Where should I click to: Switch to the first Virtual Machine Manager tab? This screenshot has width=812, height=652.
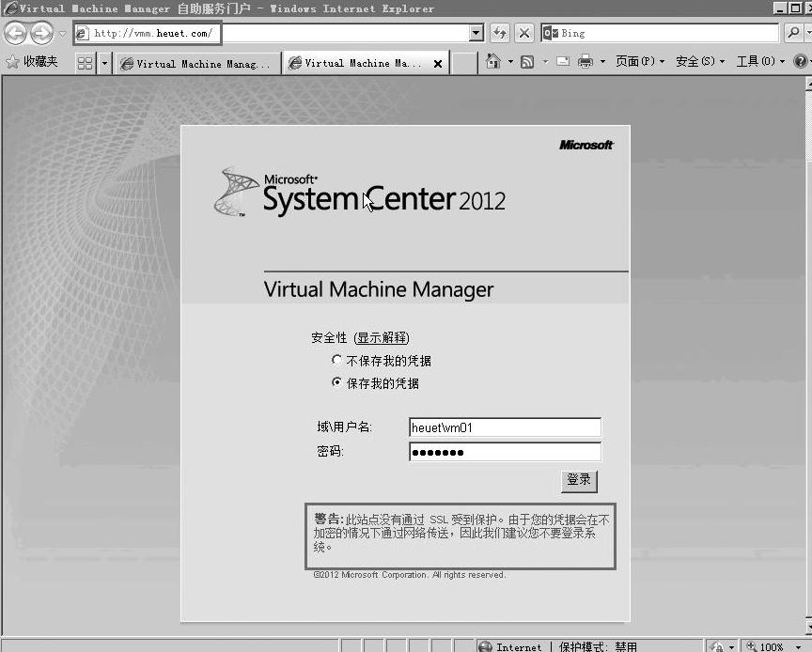click(197, 63)
